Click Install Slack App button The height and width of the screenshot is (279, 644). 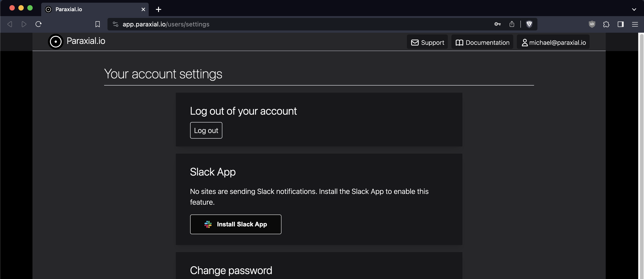point(236,224)
